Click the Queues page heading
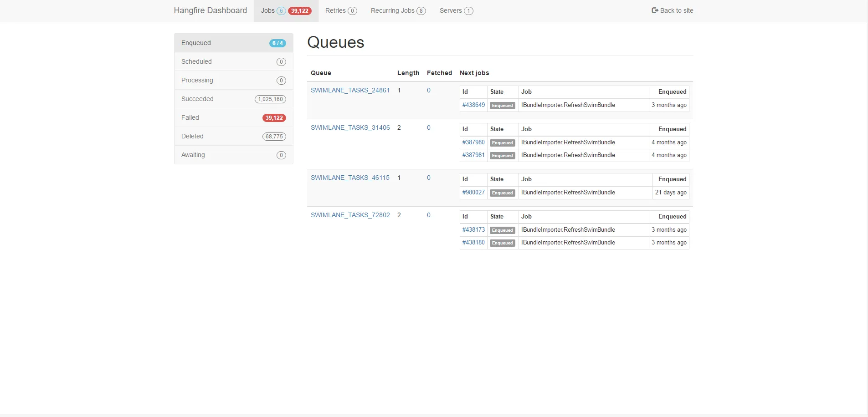 [336, 42]
